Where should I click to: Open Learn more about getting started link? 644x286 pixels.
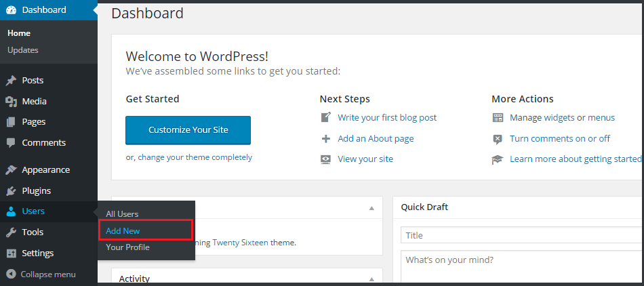pyautogui.click(x=576, y=159)
